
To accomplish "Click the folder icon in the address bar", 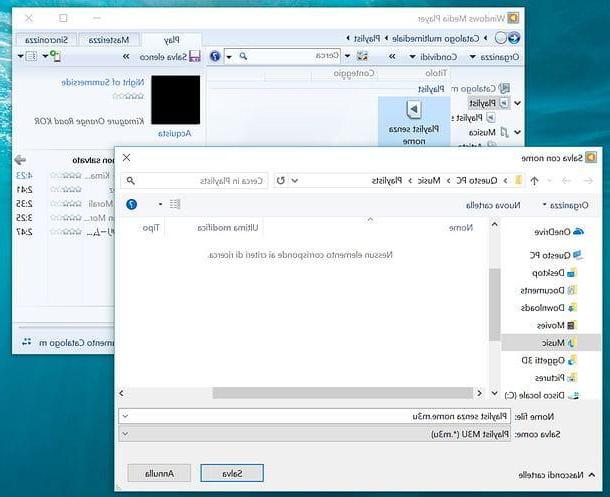I will coord(518,181).
